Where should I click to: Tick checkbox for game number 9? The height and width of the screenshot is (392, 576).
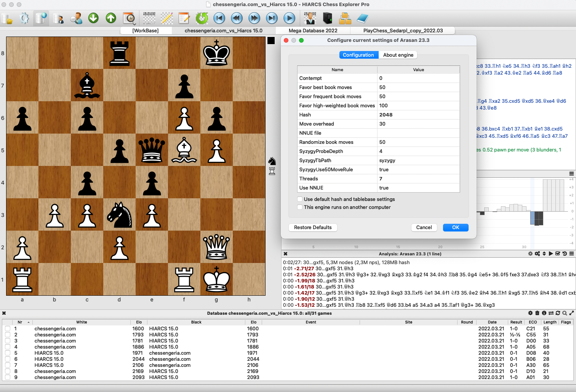pos(8,377)
